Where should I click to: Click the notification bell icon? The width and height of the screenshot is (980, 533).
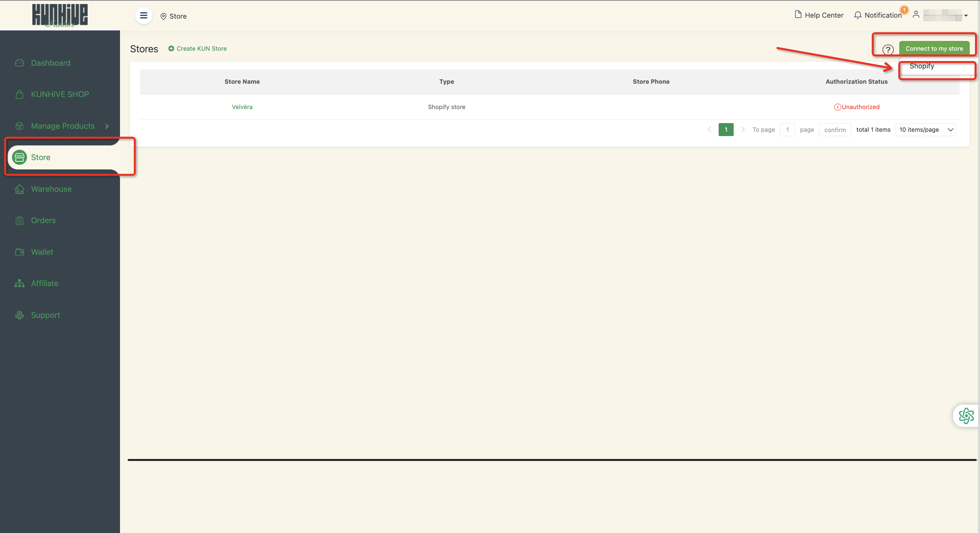[x=857, y=15]
